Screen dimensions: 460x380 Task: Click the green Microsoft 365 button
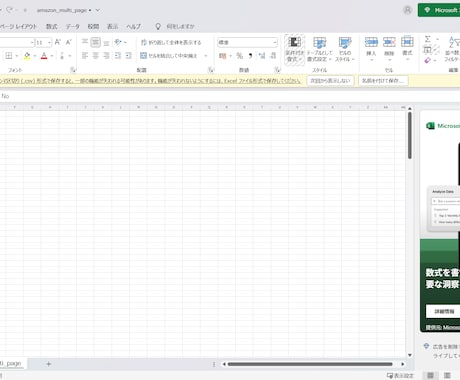(x=439, y=10)
